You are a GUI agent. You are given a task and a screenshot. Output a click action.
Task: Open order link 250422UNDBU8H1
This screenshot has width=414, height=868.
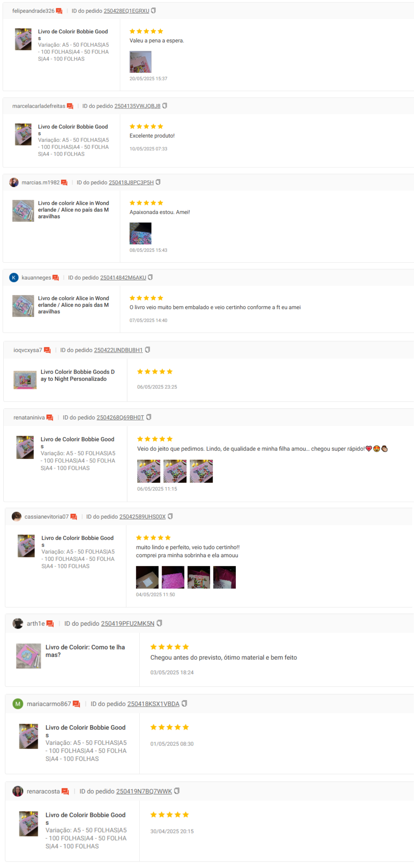click(x=118, y=350)
